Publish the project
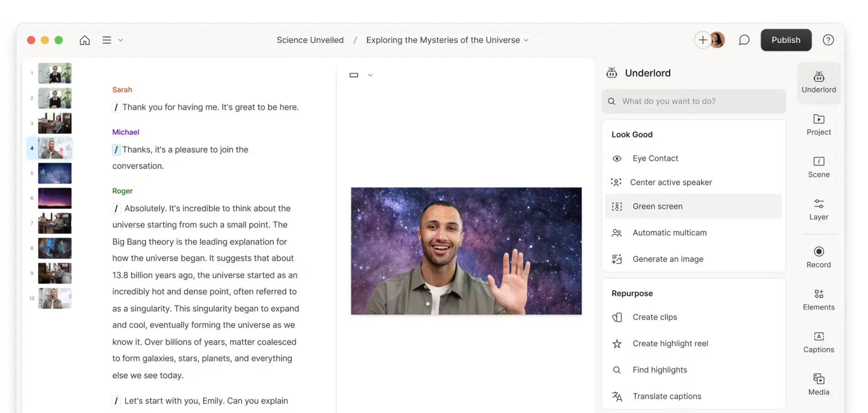Screen dimensions: 868x413 click(786, 40)
